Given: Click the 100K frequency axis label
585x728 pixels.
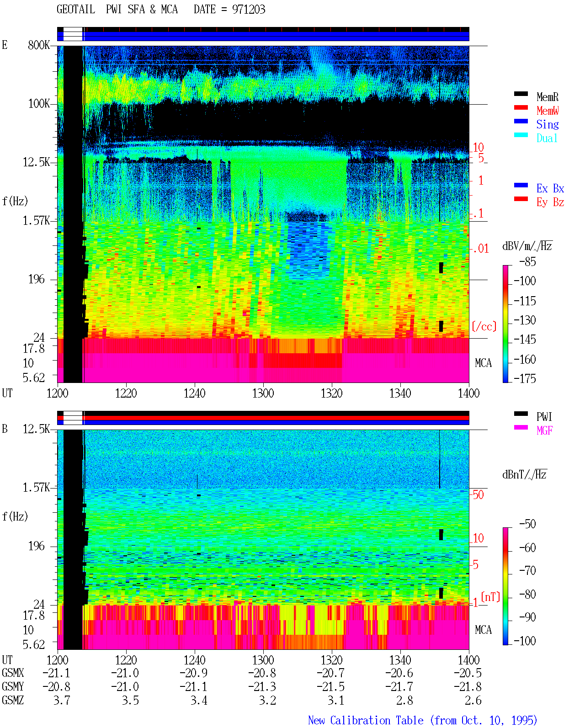Looking at the screenshot, I should pos(39,103).
